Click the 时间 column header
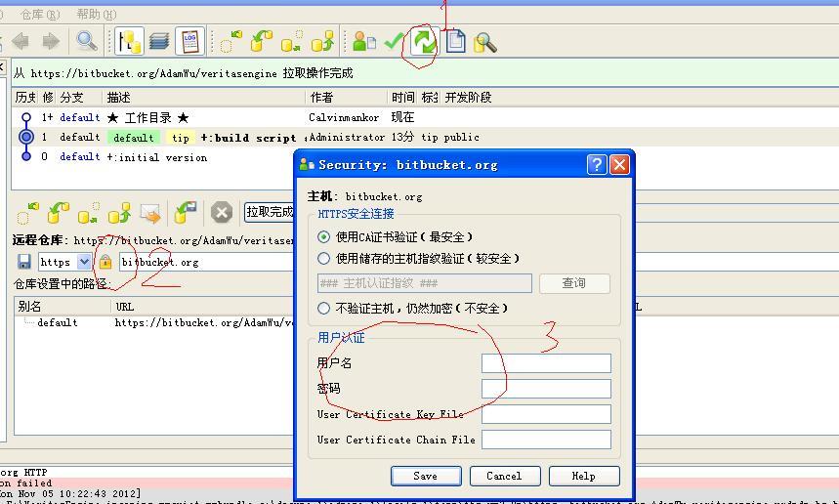 (402, 97)
